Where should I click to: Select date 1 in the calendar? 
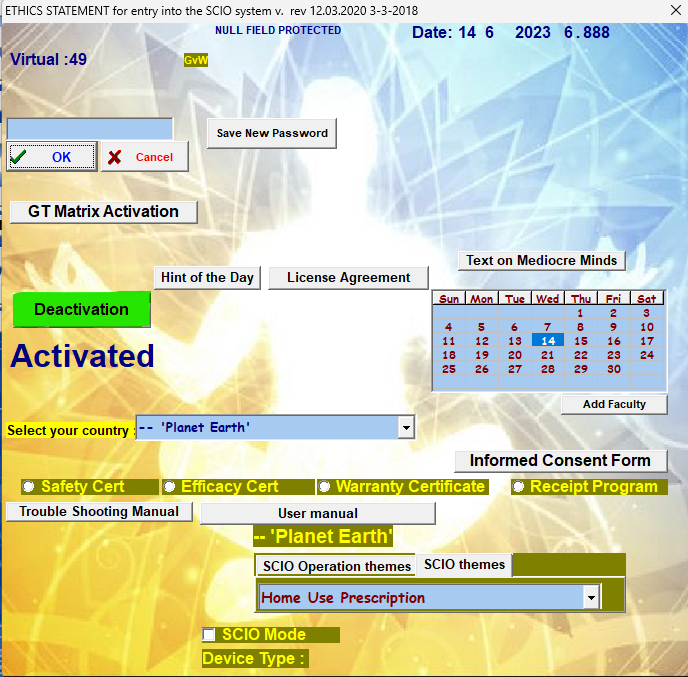click(x=580, y=313)
